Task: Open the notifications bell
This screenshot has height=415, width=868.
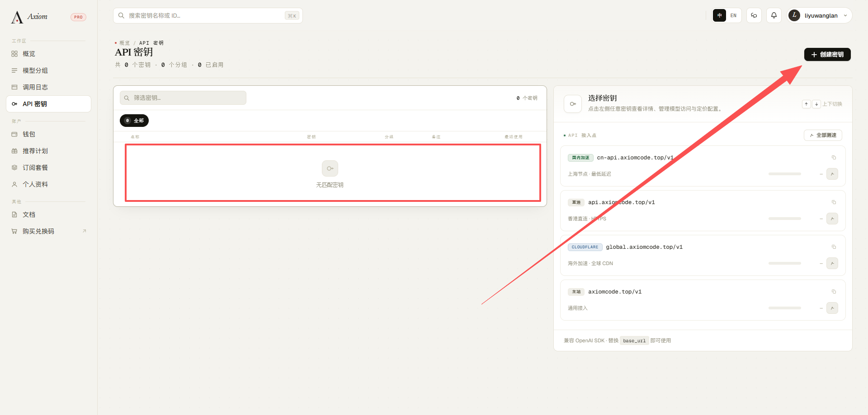Action: 774,15
